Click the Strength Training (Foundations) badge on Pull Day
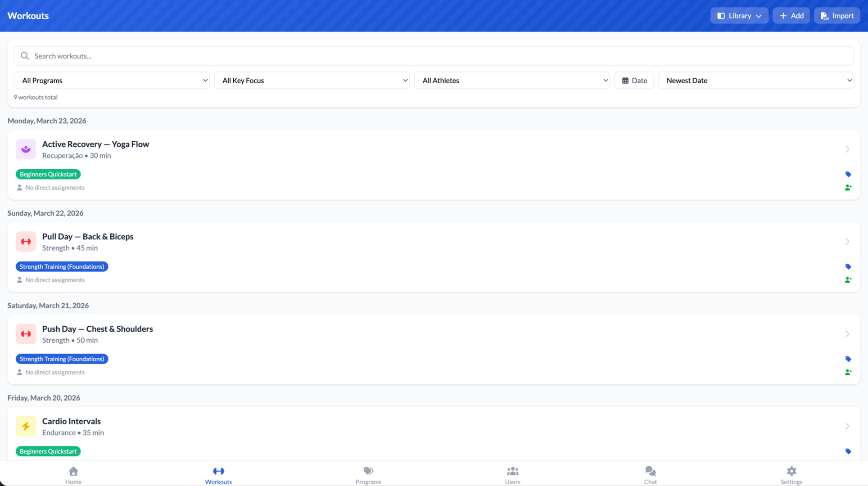868x486 pixels. click(61, 266)
